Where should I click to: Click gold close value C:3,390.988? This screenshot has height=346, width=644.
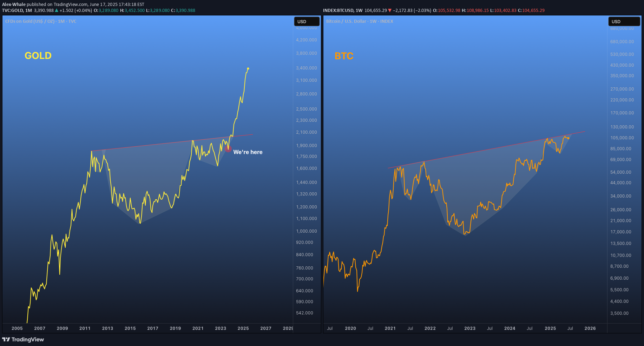click(183, 11)
